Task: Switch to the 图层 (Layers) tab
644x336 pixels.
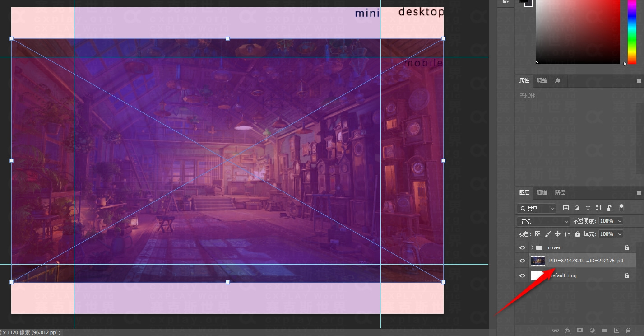Action: coord(524,192)
